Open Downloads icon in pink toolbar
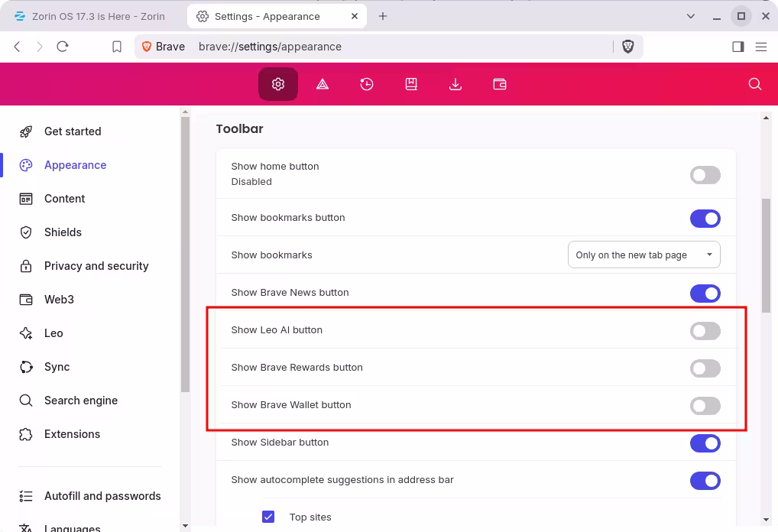778x532 pixels. tap(455, 84)
